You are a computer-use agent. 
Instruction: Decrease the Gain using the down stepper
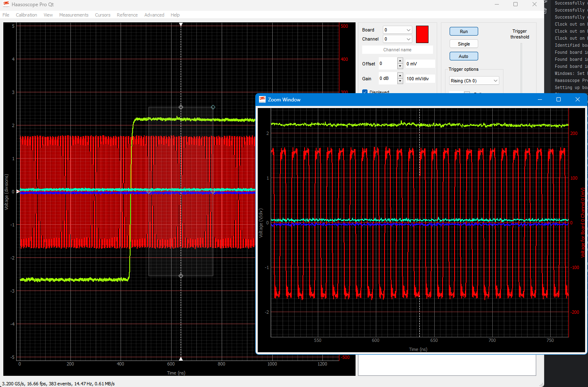tap(400, 81)
